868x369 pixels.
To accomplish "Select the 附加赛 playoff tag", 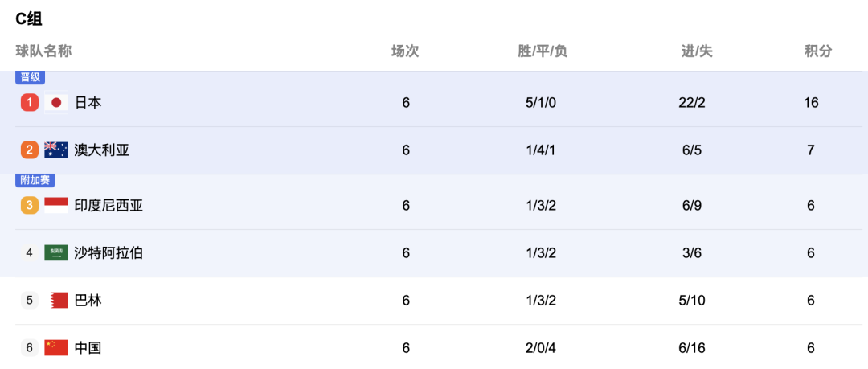I will (x=35, y=181).
